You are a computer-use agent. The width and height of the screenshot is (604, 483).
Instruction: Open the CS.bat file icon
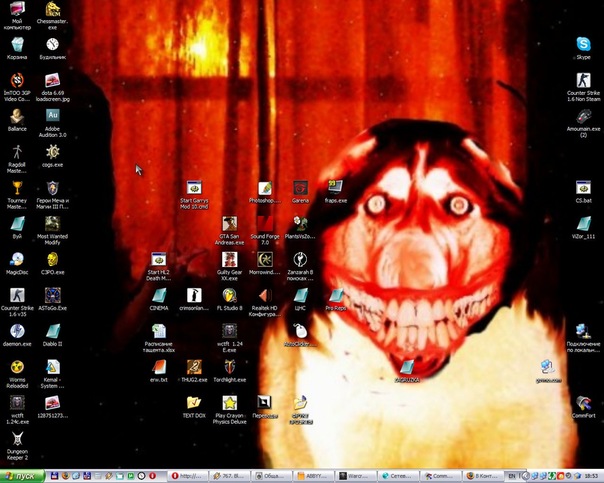583,192
